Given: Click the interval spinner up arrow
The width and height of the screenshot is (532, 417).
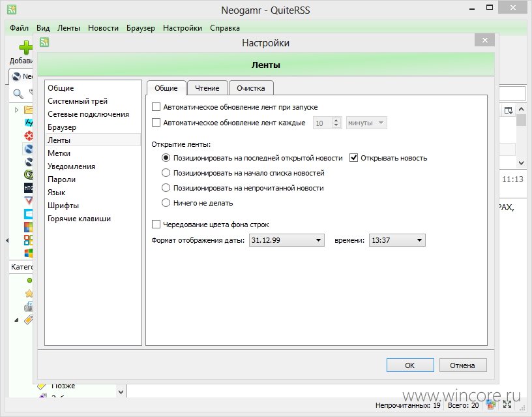Looking at the screenshot, I should click(336, 120).
